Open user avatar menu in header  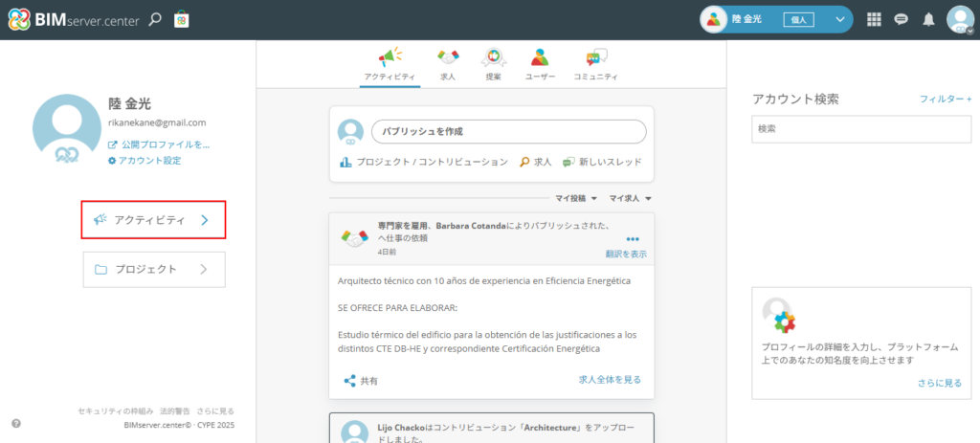(x=960, y=19)
